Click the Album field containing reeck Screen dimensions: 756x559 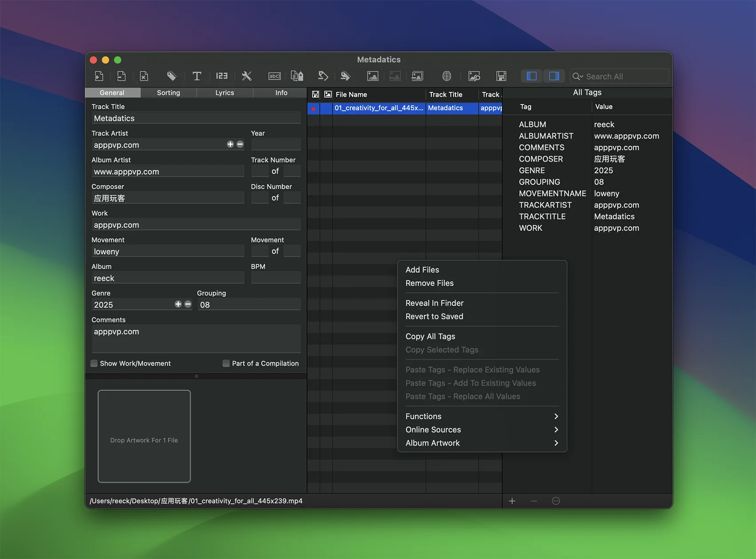click(x=168, y=278)
